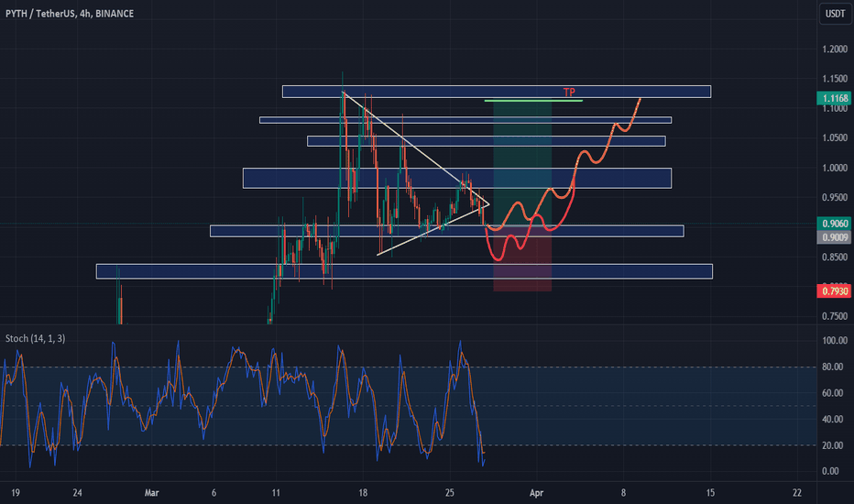
Task: Click the 60.00 Stoch scale value
Action: point(832,393)
